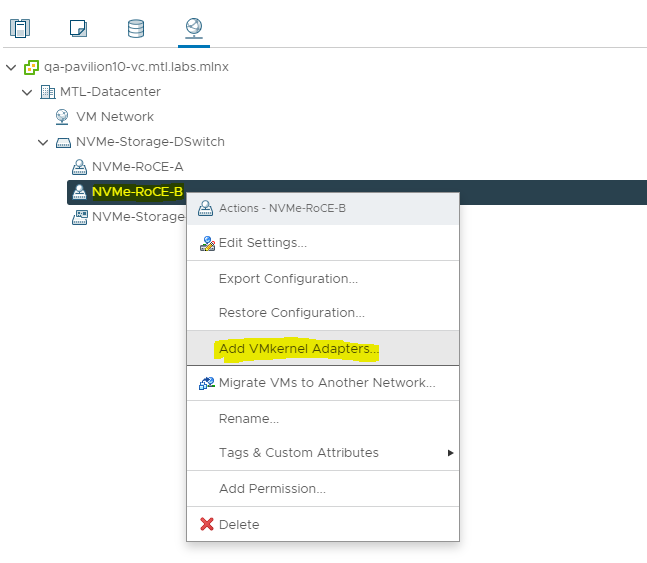Open the Networking view tab
The height and width of the screenshot is (563, 647).
[x=194, y=28]
